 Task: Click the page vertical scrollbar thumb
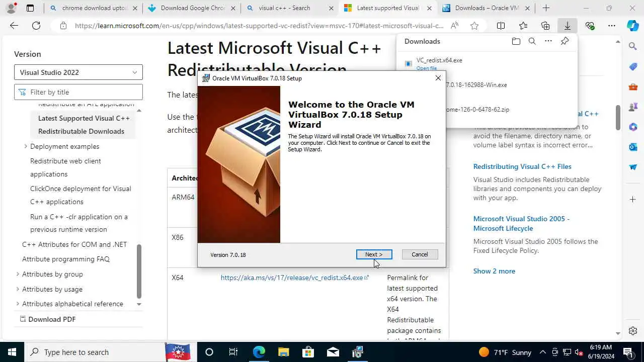point(618,118)
